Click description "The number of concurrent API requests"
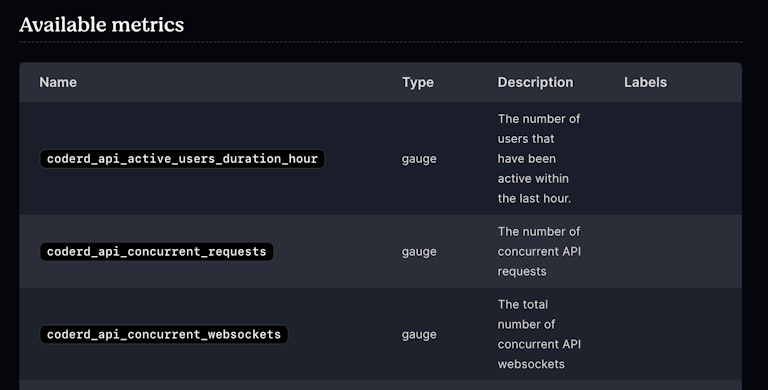This screenshot has height=390, width=768. pyautogui.click(x=539, y=251)
